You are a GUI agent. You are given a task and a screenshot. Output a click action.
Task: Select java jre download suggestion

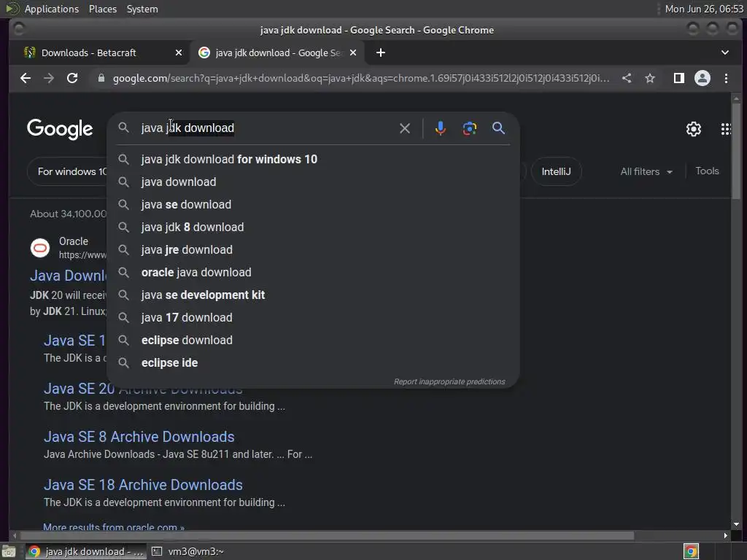point(313,249)
